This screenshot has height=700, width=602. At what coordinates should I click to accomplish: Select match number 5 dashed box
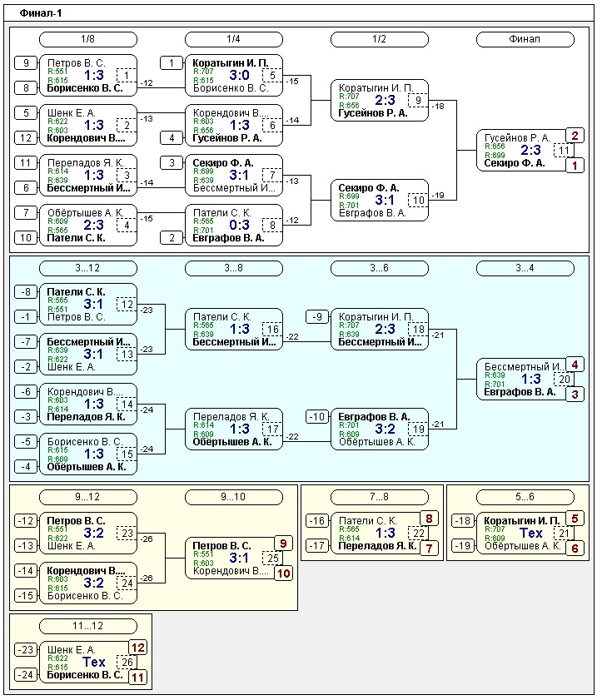(x=272, y=76)
